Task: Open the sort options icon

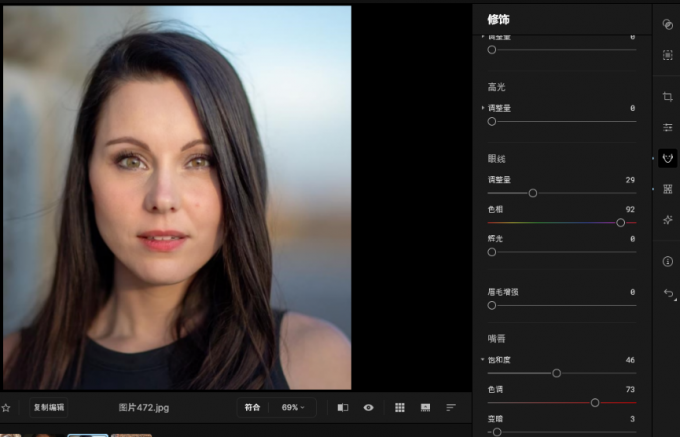Action: 451,408
